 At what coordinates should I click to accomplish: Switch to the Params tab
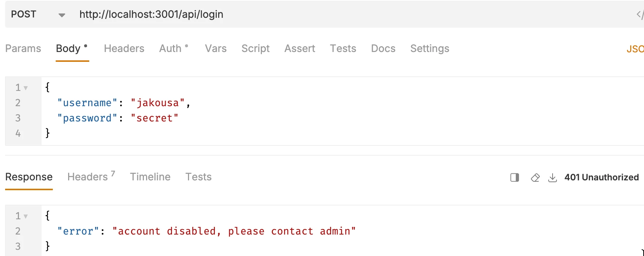(x=23, y=48)
